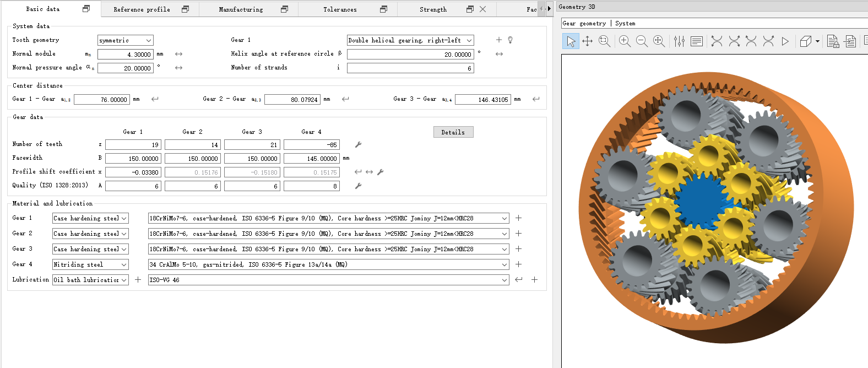The width and height of the screenshot is (868, 368).
Task: Click the convert arrow in Profile shift coefficient row
Action: point(358,172)
